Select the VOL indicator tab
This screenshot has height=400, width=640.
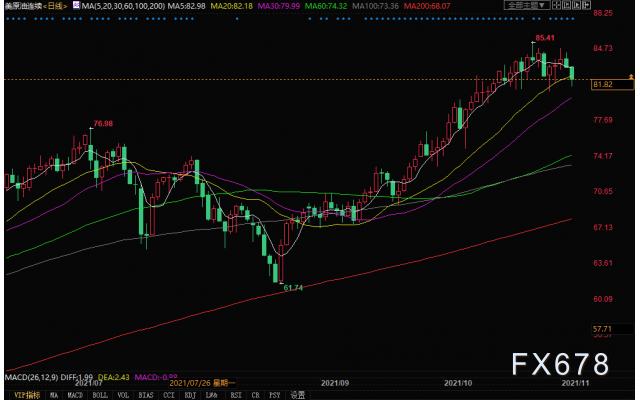click(x=123, y=395)
